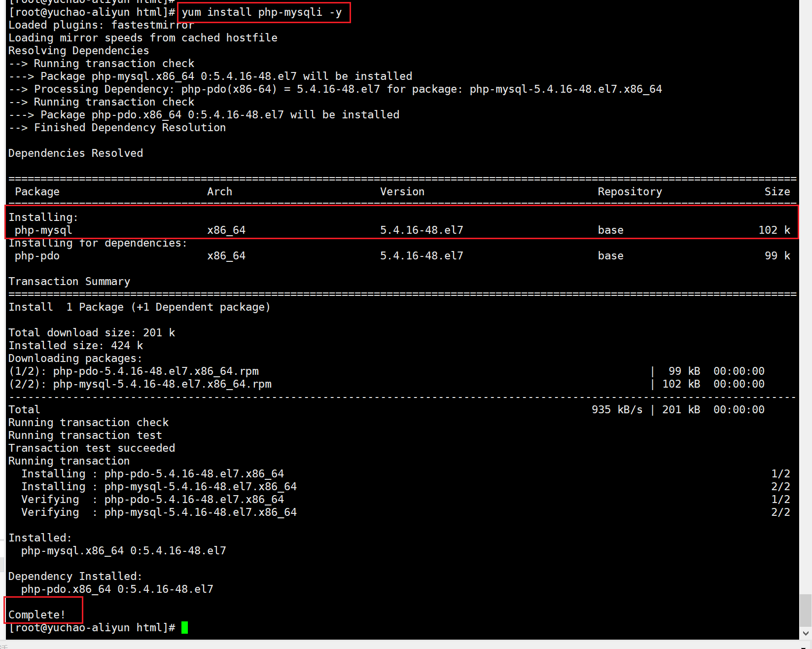Click the 'Loaded plugins: fastestmirror' line

click(x=101, y=25)
